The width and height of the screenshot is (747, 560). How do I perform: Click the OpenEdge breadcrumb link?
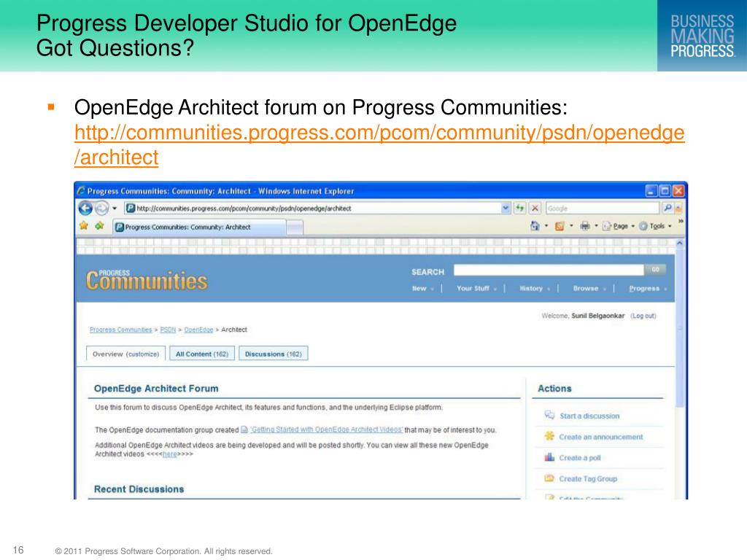coord(198,330)
